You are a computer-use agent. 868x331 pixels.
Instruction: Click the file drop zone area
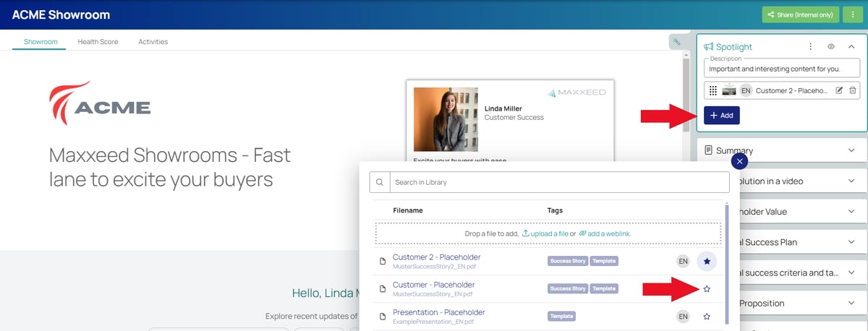click(x=548, y=233)
